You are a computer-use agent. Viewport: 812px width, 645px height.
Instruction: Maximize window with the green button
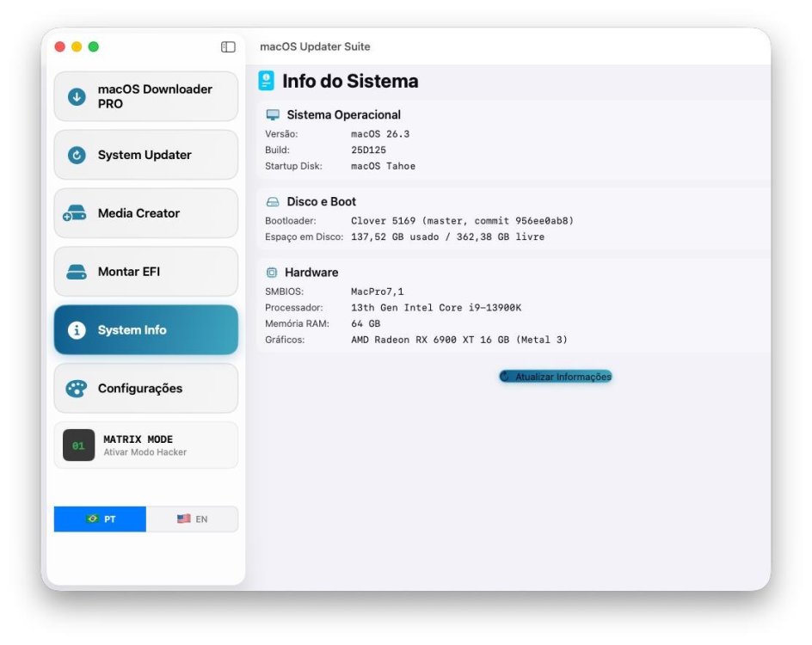coord(94,47)
